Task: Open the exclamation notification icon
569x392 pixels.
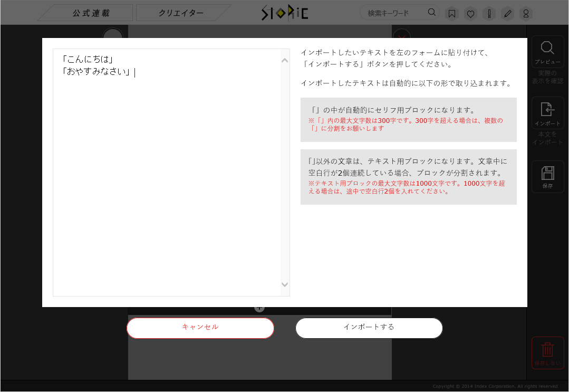Action: click(x=489, y=14)
